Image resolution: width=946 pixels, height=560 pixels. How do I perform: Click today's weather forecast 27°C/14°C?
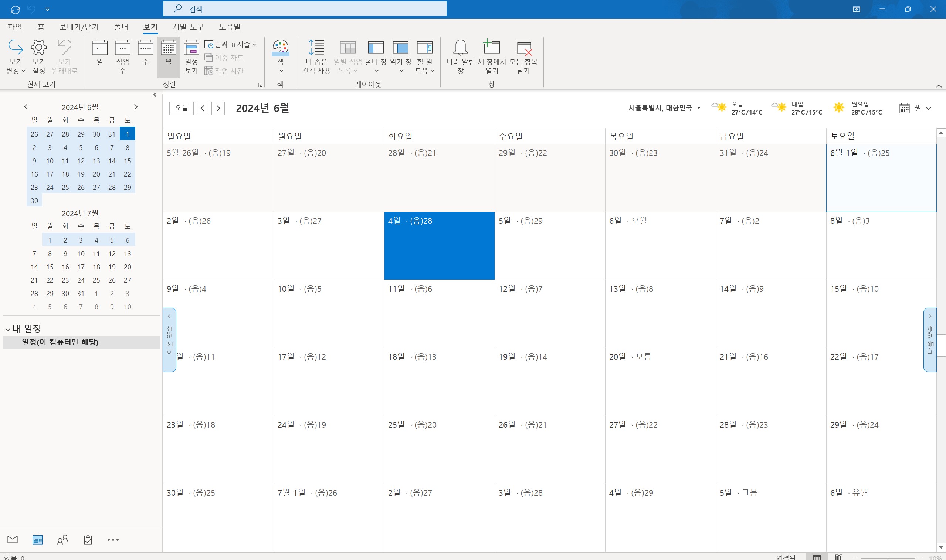(737, 108)
